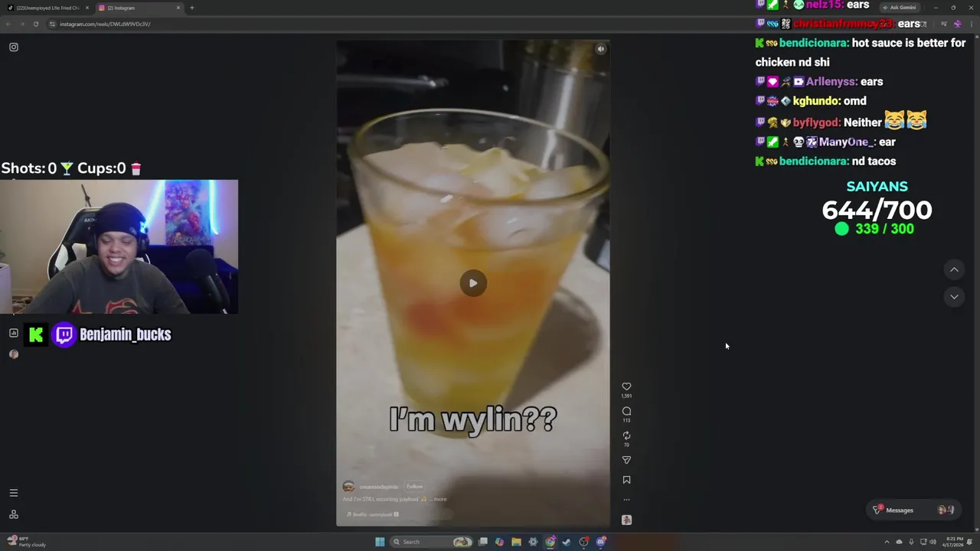Open the Meta apps icon in sidebar
Image resolution: width=980 pixels, height=551 pixels.
pyautogui.click(x=13, y=514)
